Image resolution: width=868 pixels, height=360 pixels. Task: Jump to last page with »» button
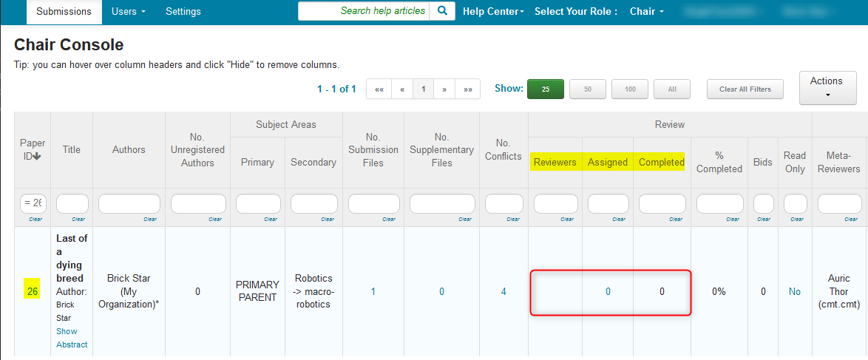(x=468, y=89)
